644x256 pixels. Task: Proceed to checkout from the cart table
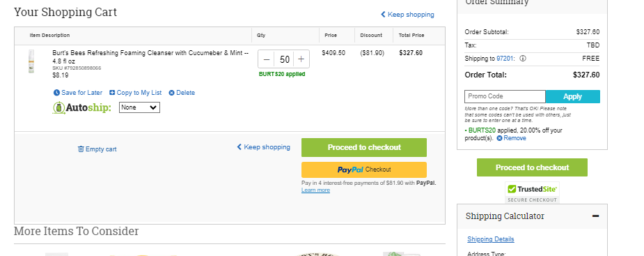pos(364,147)
